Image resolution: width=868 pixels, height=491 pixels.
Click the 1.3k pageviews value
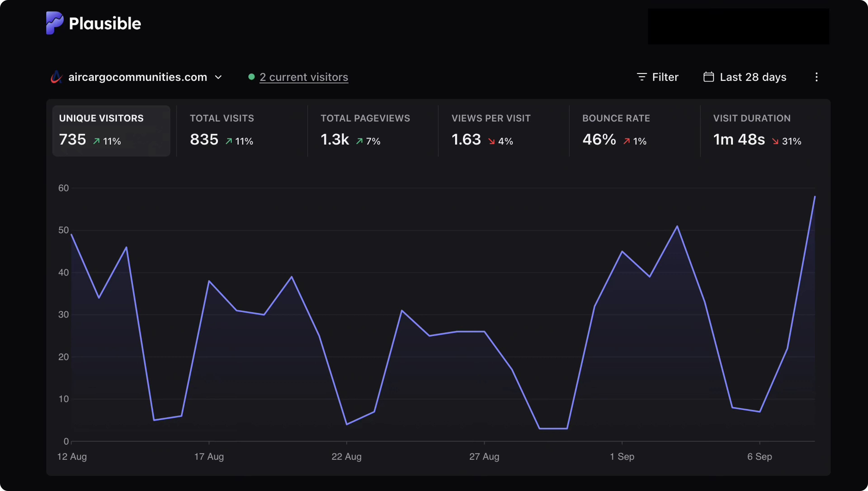coord(335,139)
